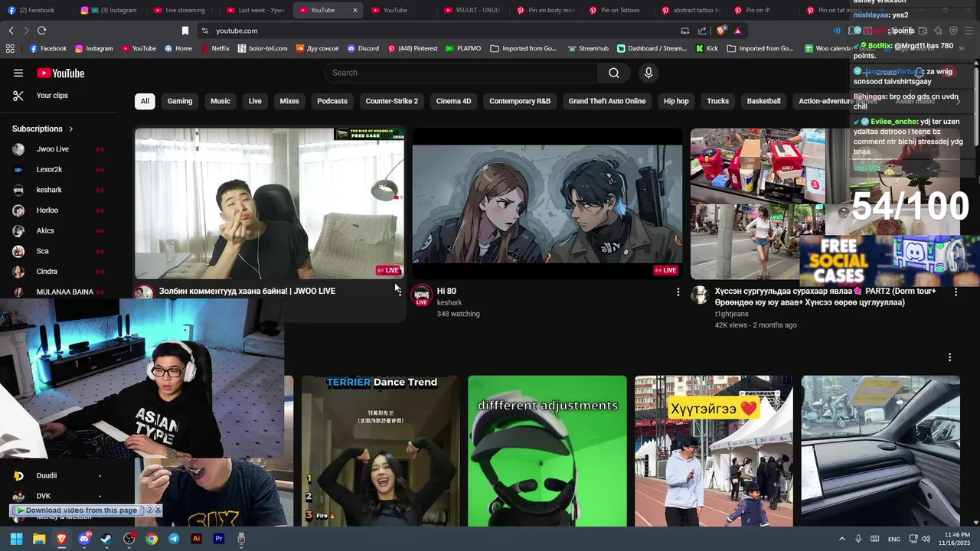Select the Grand Theft Auto Online chip
Viewport: 980px width, 551px height.
(607, 101)
